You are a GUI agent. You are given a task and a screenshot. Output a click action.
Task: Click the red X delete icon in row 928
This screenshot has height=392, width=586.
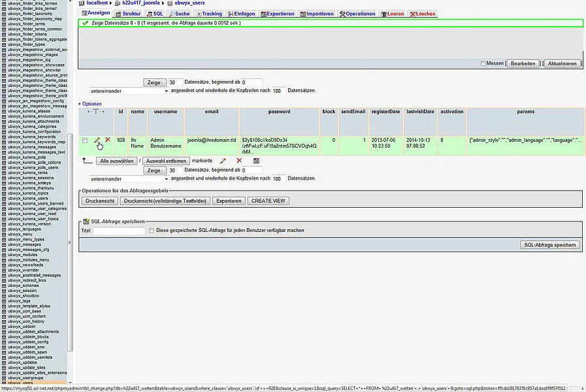pyautogui.click(x=108, y=140)
